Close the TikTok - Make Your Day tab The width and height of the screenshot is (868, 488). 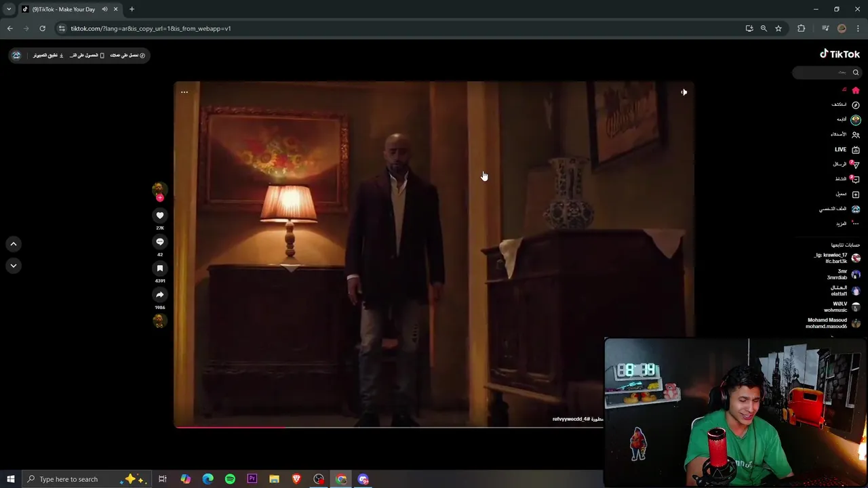click(115, 9)
